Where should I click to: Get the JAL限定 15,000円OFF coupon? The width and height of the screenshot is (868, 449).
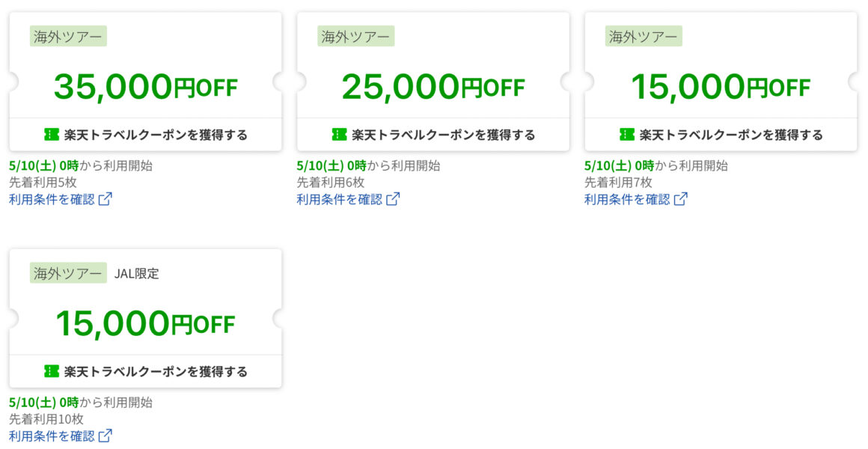146,371
